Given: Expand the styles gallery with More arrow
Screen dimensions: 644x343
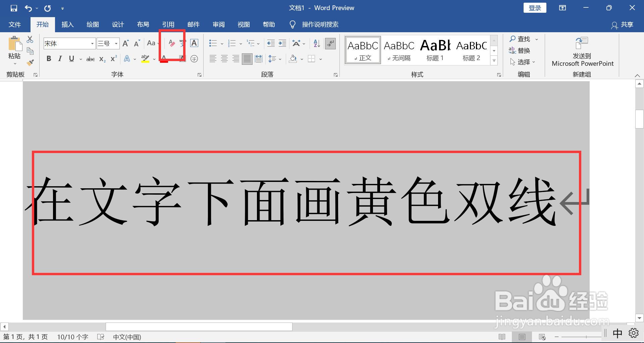Looking at the screenshot, I should tap(494, 61).
